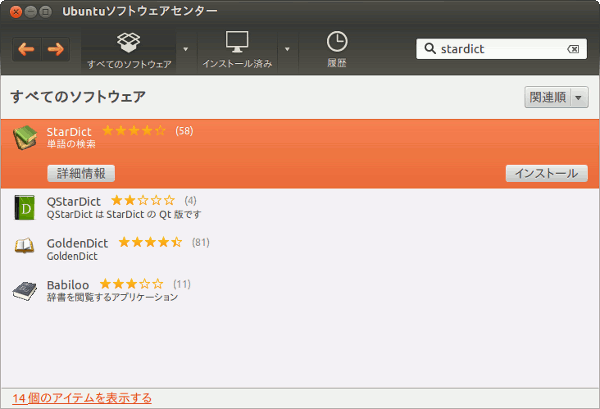Click the StarDict application icon

26,139
